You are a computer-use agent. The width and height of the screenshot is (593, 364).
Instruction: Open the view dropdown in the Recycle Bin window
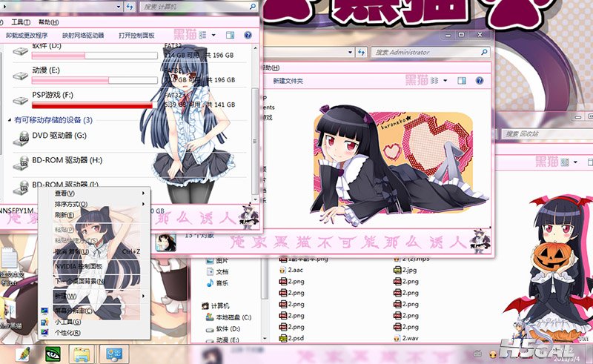tap(576, 162)
